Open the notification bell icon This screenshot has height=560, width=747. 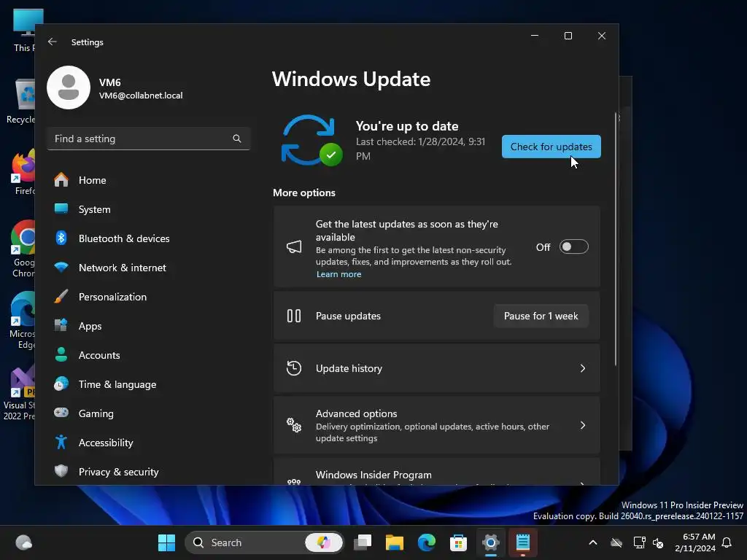click(x=727, y=542)
